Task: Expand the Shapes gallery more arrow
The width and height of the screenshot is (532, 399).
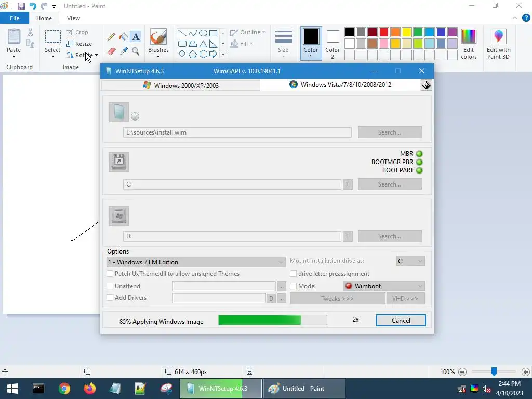Action: coord(223,54)
